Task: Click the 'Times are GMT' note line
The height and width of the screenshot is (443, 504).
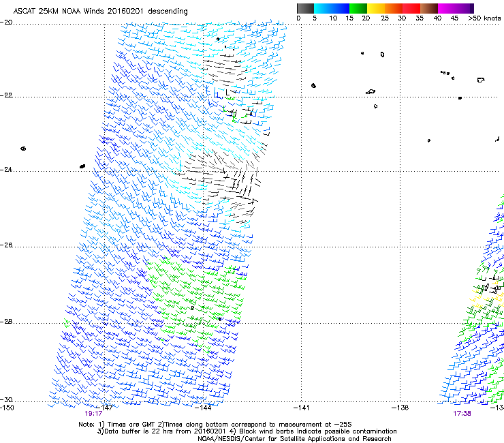Action: tap(131, 425)
